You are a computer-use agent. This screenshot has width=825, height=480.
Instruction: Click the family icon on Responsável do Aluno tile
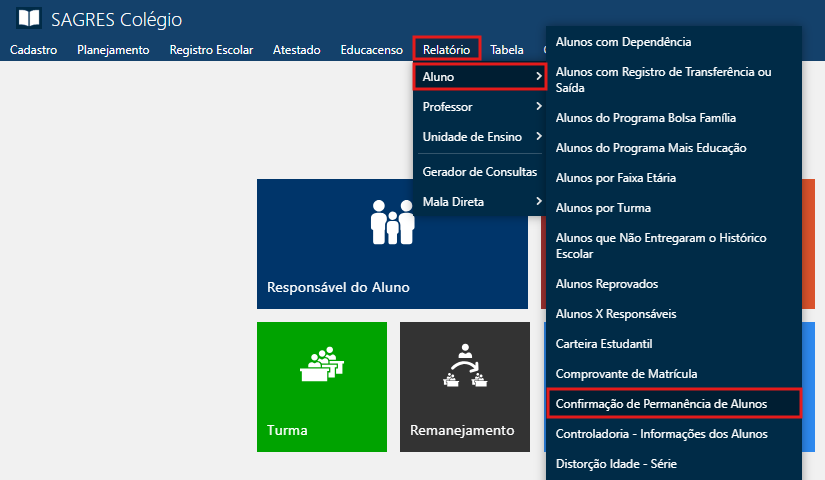(392, 222)
